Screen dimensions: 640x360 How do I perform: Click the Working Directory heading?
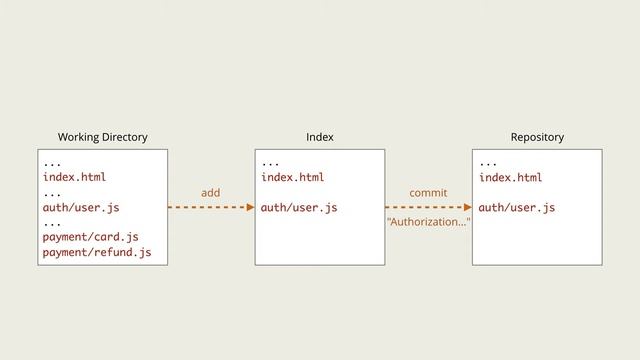[102, 137]
